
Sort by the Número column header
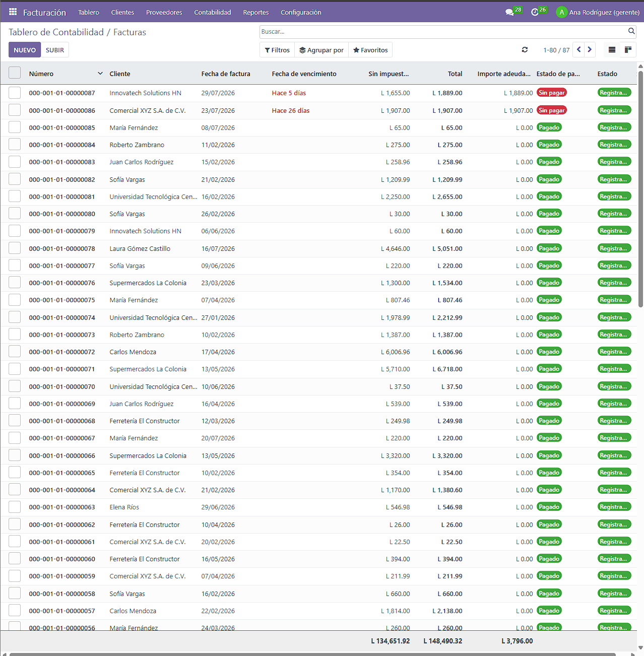[66, 74]
